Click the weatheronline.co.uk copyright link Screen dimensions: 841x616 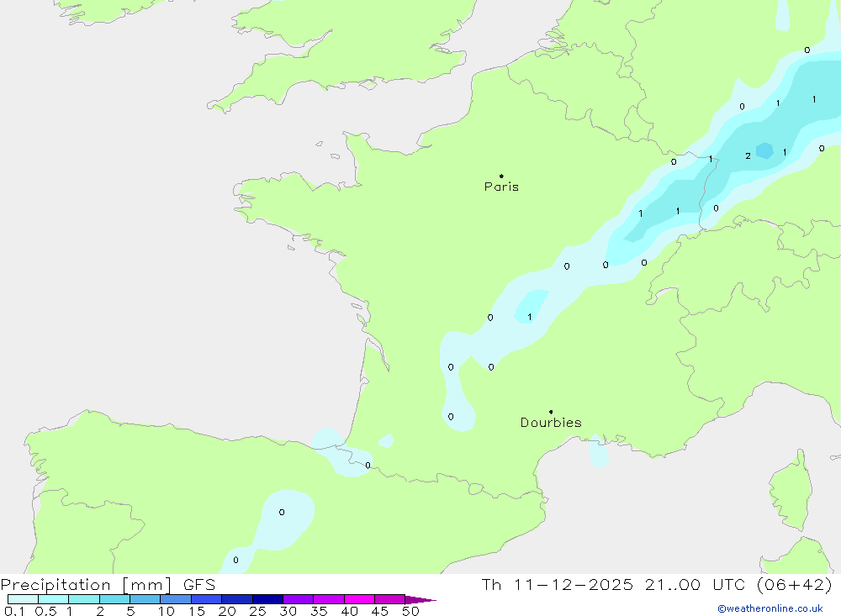point(770,608)
